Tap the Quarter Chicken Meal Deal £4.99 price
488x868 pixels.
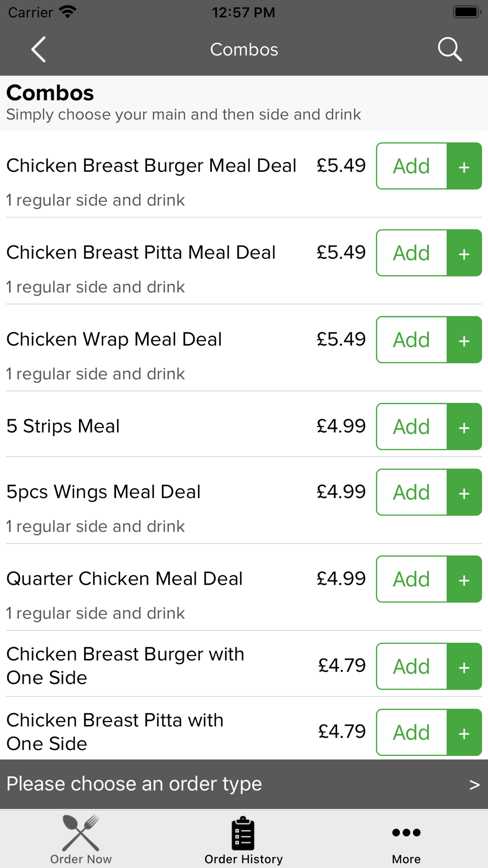pos(341,579)
